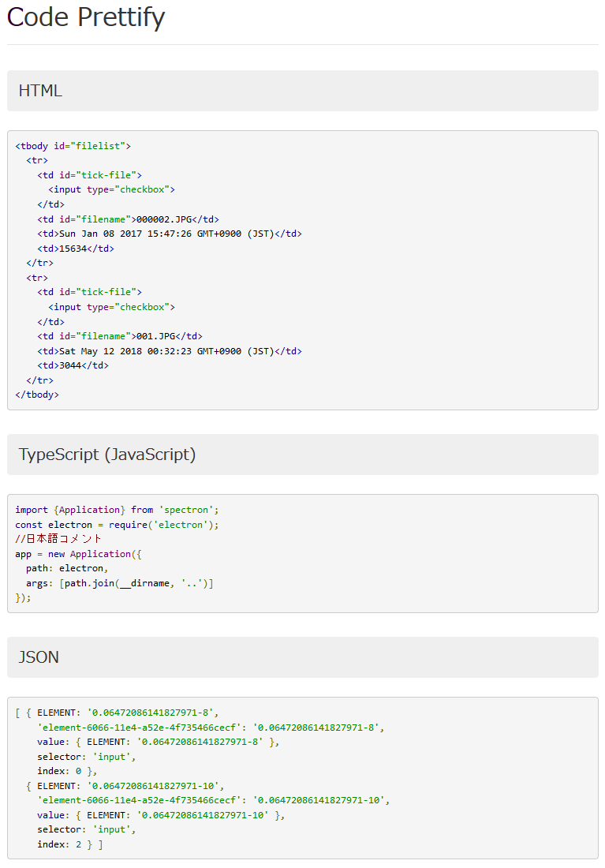This screenshot has height=868, width=605.
Task: Click the index: 2 line in JSON
Action: point(69,844)
